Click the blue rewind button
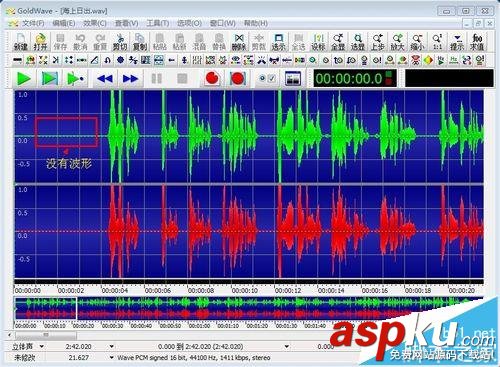 click(x=105, y=79)
